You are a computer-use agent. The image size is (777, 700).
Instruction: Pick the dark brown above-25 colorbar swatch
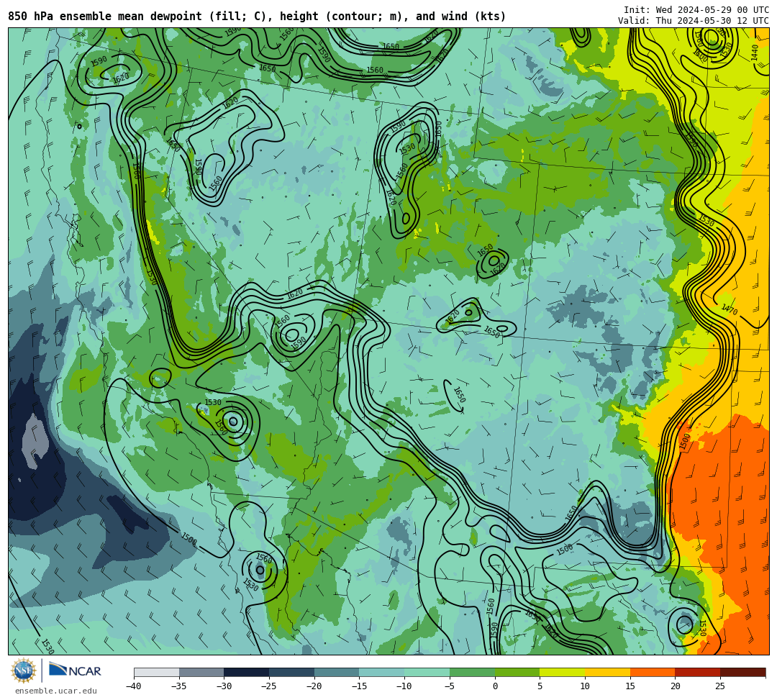click(742, 672)
